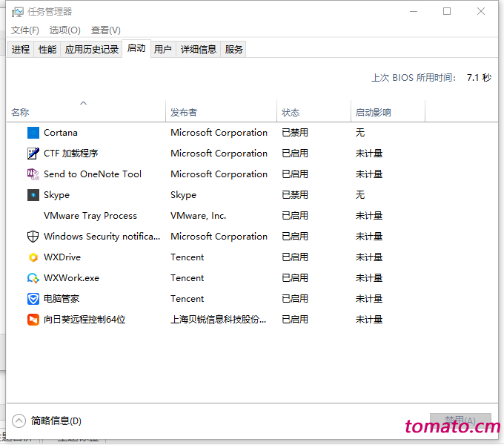Switch to the 用户 tab
Image resolution: width=504 pixels, height=445 pixels.
162,49
